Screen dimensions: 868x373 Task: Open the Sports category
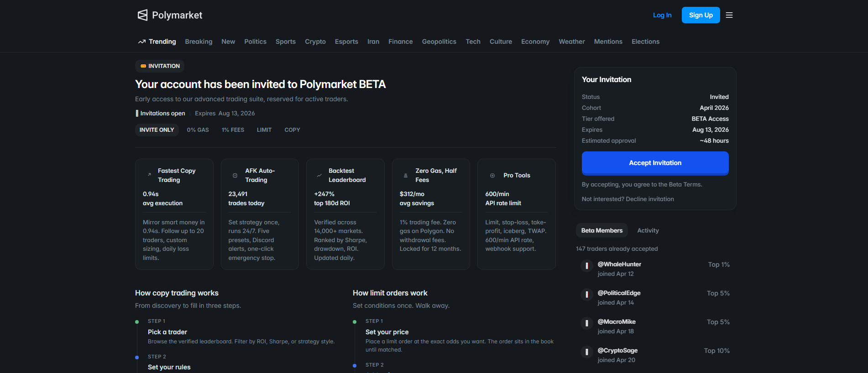(286, 41)
